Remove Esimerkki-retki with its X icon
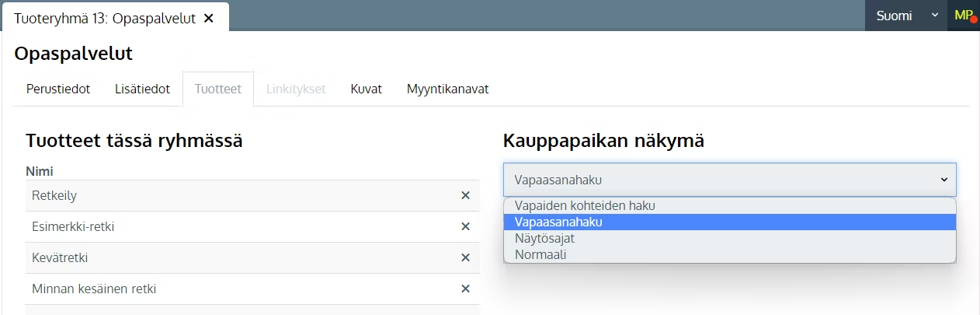980x315 pixels. point(466,226)
